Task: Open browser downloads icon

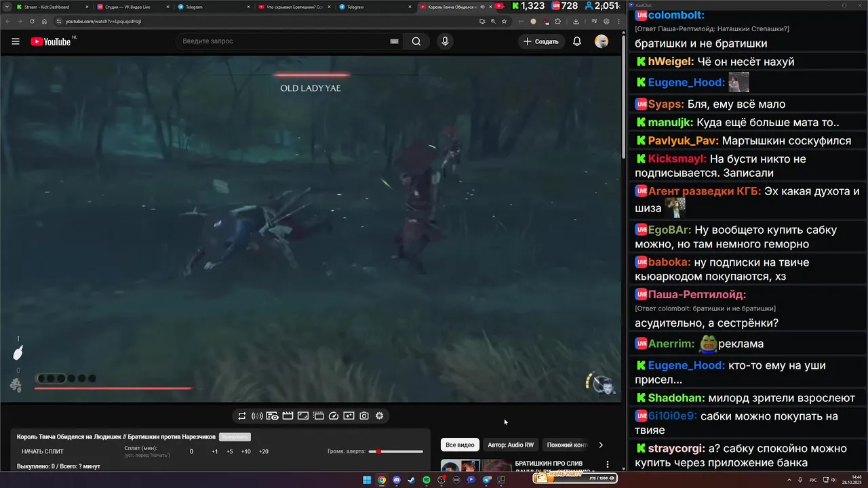Action: (576, 21)
